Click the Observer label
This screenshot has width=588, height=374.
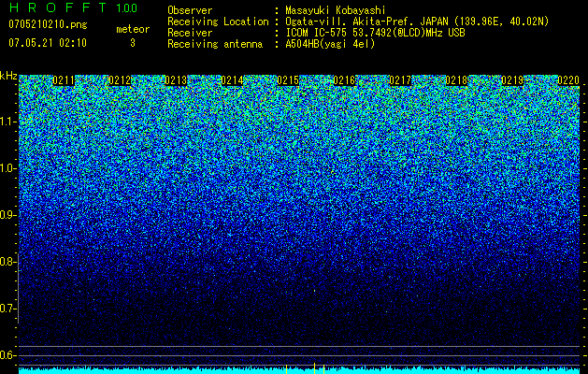tap(190, 10)
